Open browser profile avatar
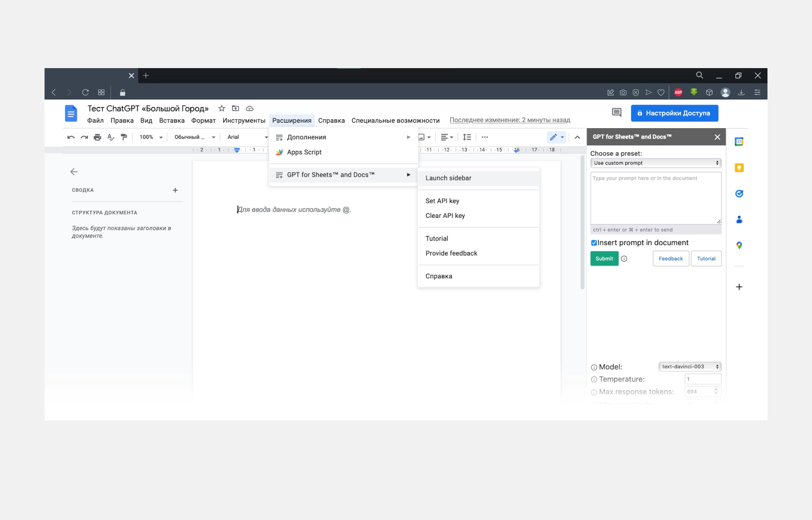Screen dimensions: 812x520 pos(726,93)
